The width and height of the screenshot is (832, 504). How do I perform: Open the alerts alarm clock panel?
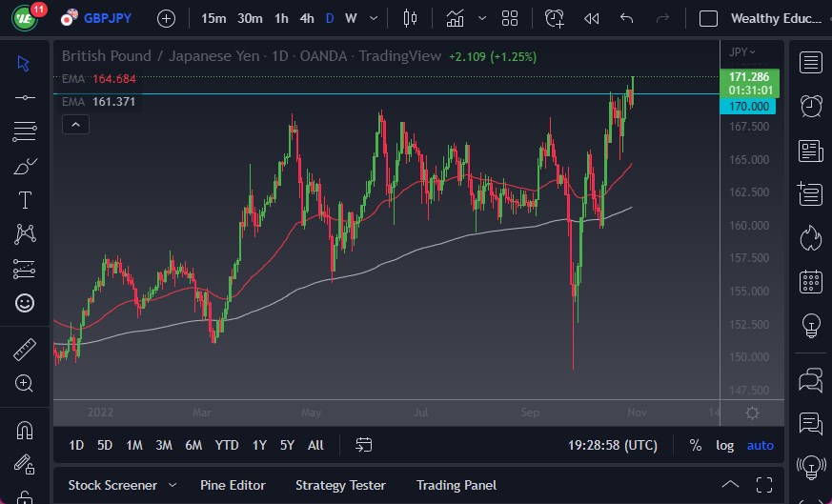(x=811, y=106)
